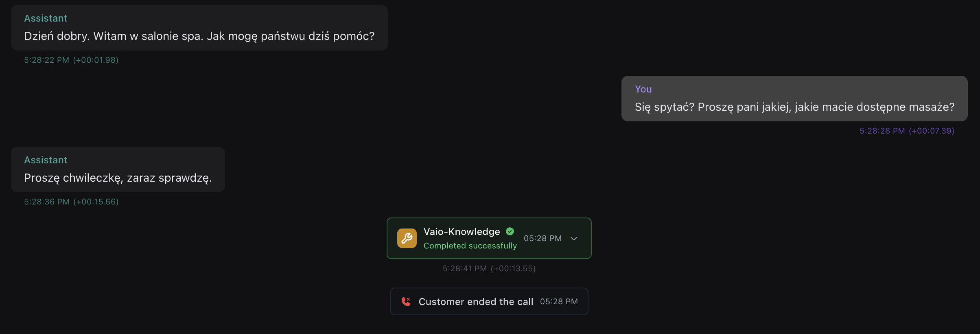Click the red call-ended phone icon
This screenshot has height=334, width=980.
click(406, 301)
